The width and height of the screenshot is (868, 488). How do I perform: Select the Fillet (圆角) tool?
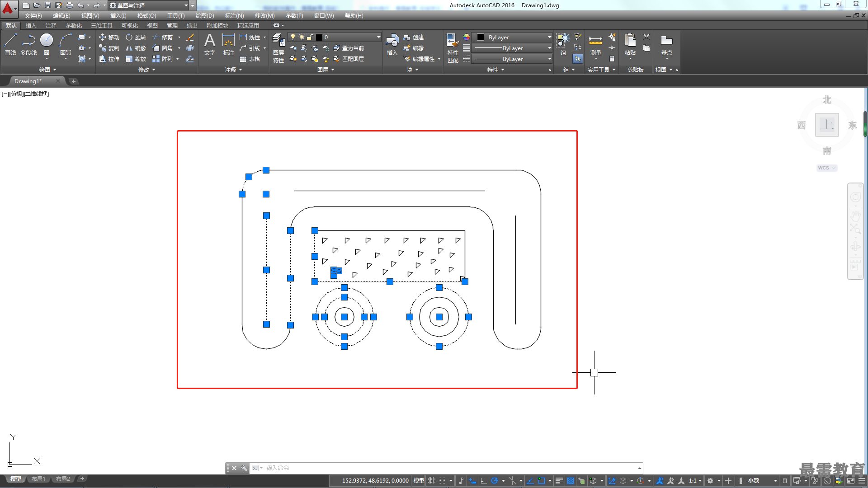(x=163, y=48)
